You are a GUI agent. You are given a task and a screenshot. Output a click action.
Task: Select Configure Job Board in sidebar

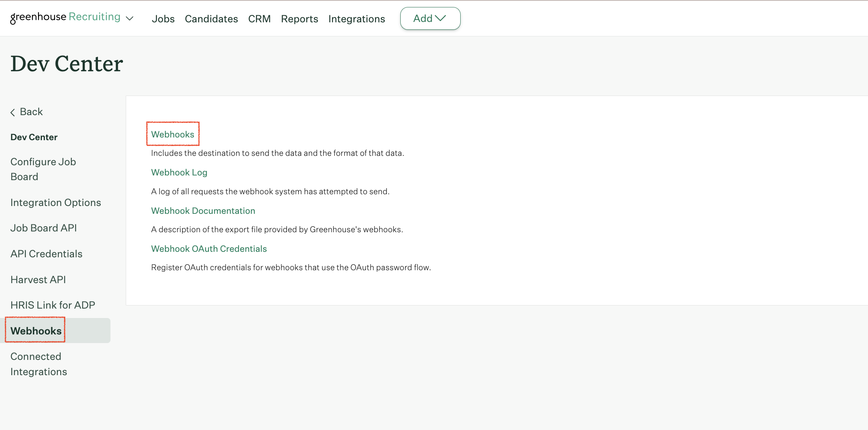point(43,169)
